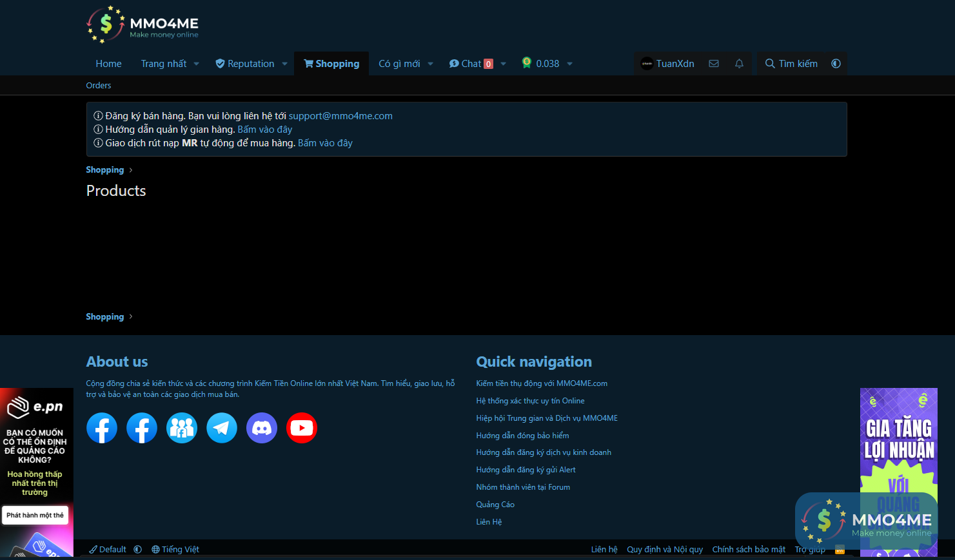Go to the Home menu item
955x560 pixels.
(x=108, y=64)
